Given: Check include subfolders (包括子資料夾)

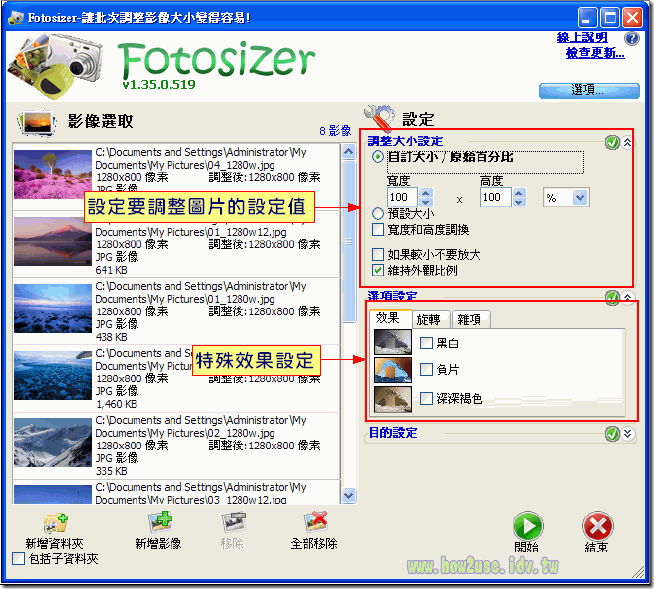Looking at the screenshot, I should pyautogui.click(x=18, y=559).
